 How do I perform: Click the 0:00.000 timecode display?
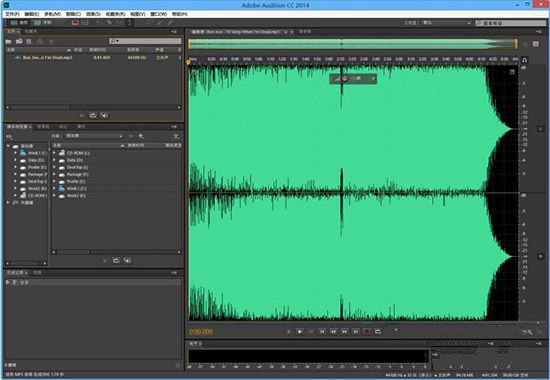point(201,332)
